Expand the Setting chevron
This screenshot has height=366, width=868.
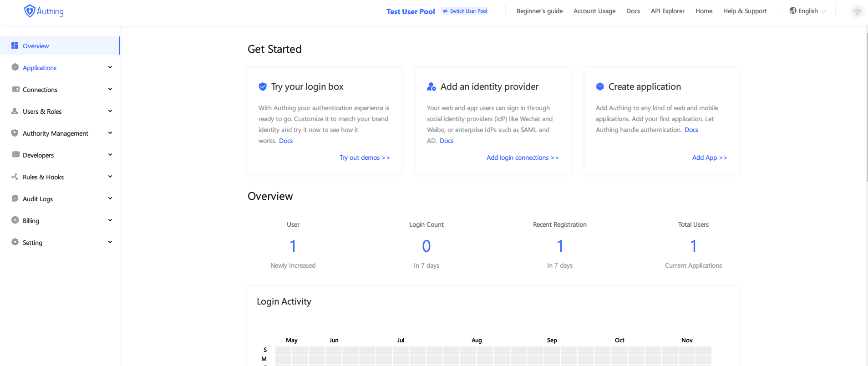coord(110,242)
